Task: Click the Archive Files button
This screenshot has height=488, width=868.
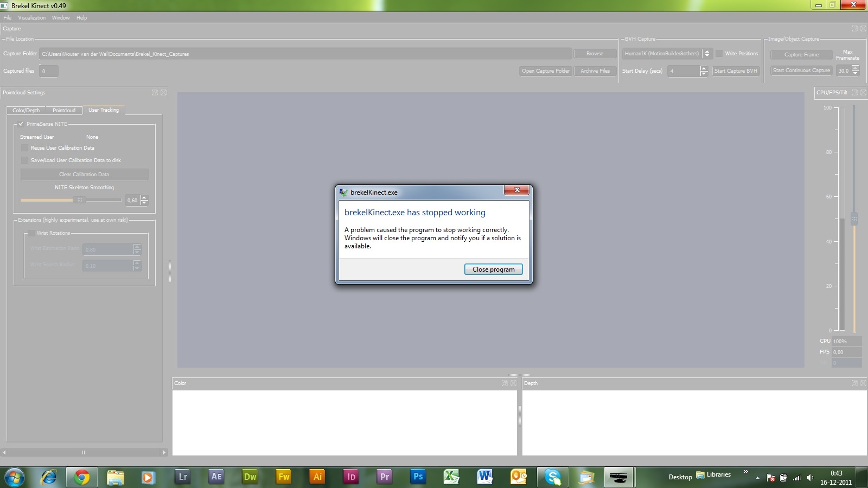Action: (595, 70)
